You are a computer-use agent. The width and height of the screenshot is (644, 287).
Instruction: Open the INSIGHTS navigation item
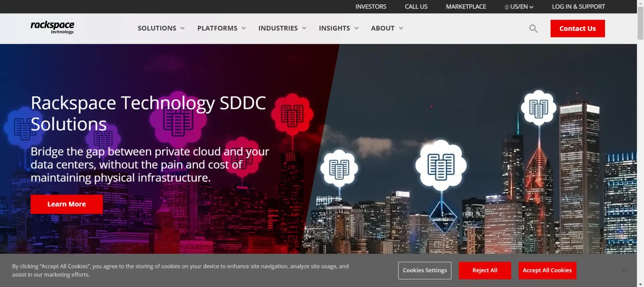tap(334, 28)
